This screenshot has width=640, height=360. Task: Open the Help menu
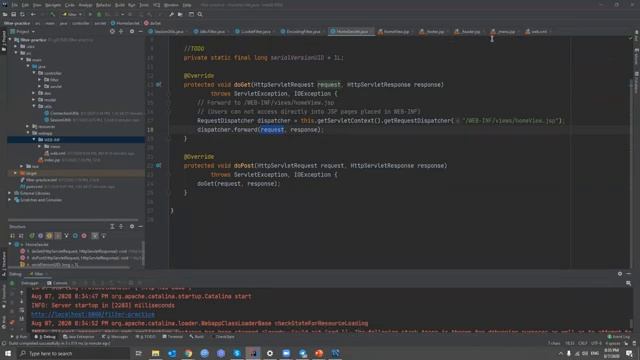pyautogui.click(x=187, y=5)
